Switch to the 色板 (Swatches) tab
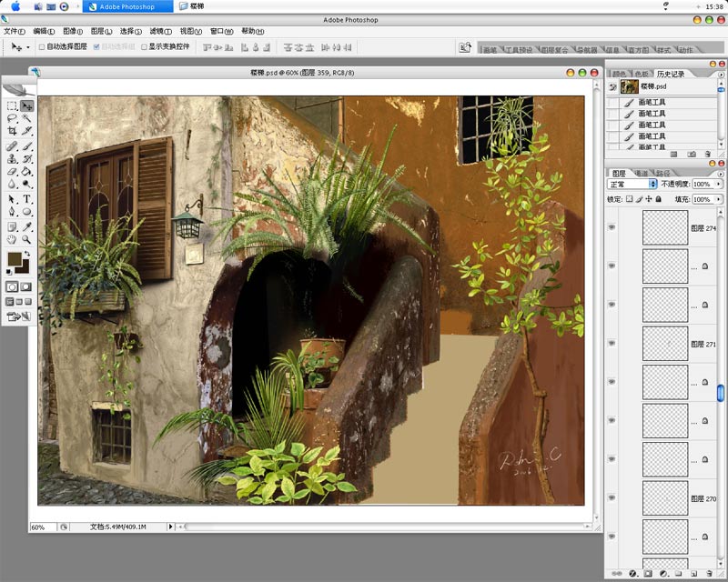The width and height of the screenshot is (728, 582). [x=642, y=74]
